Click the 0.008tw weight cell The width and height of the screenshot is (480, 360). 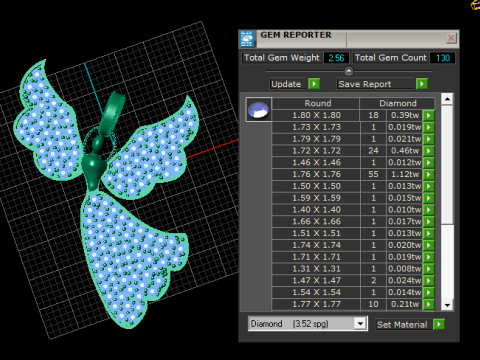(405, 269)
